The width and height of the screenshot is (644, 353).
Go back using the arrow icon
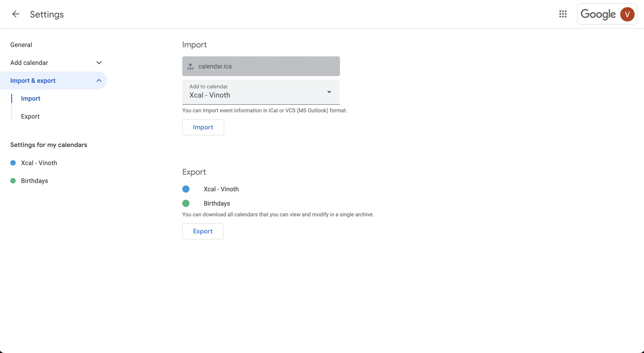[15, 14]
